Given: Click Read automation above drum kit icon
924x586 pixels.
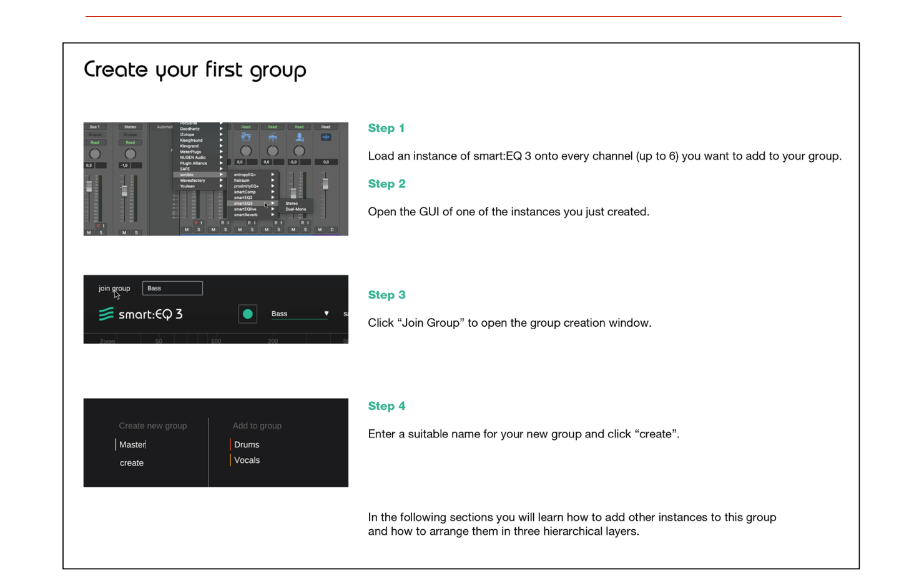Looking at the screenshot, I should pos(246,127).
